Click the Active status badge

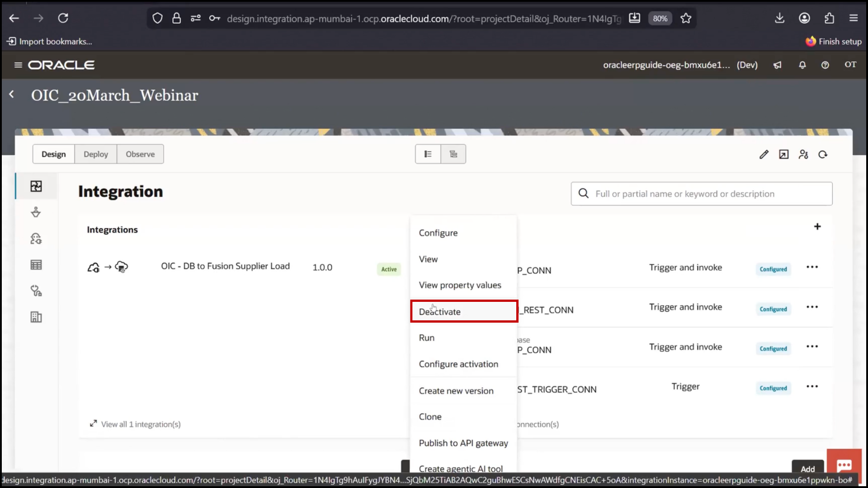pos(389,269)
